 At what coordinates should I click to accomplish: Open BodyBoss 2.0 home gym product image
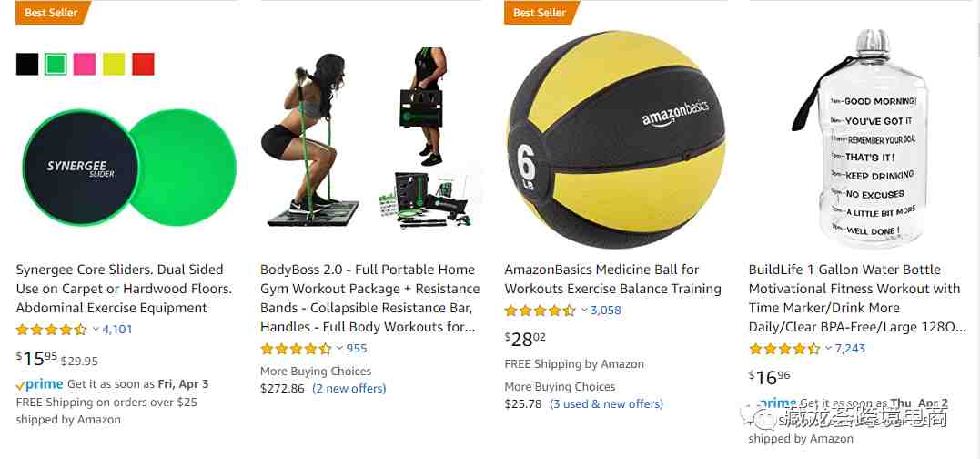coord(369,138)
